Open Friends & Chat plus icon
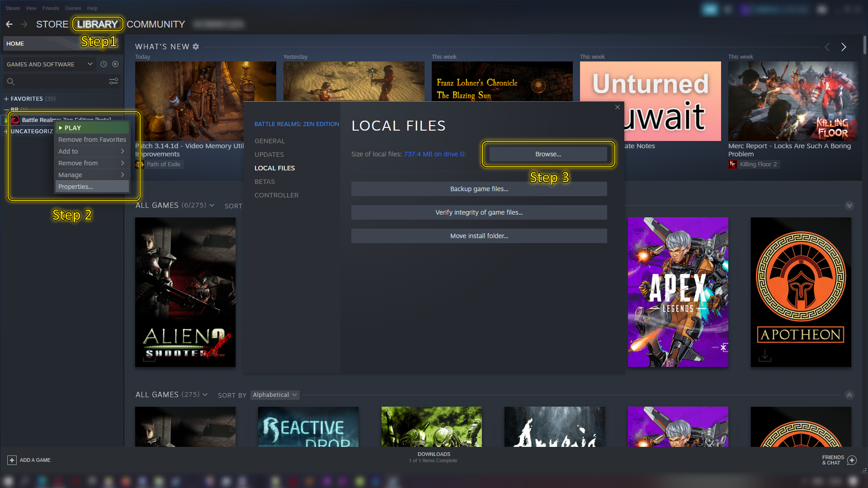This screenshot has width=868, height=488. click(852, 460)
